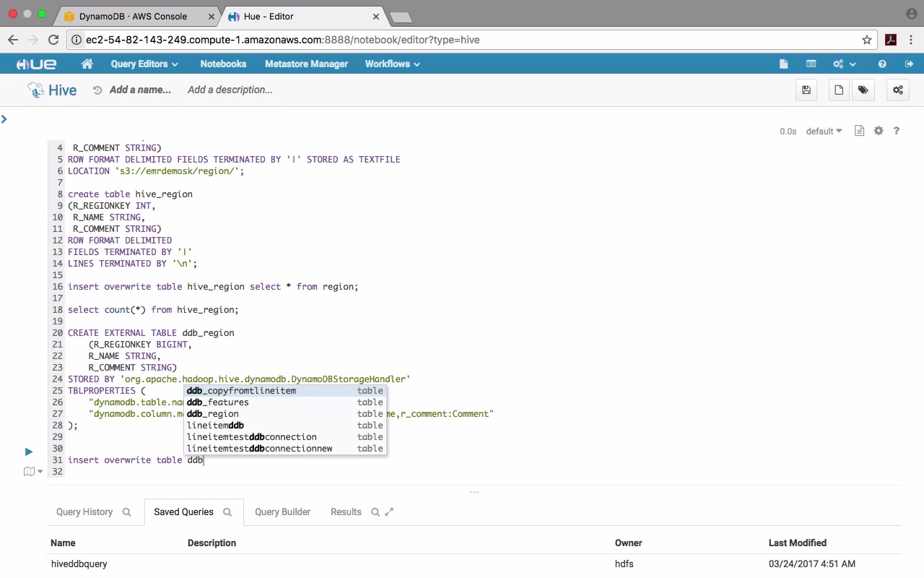Switch to the Query History tab
924x578 pixels.
[x=84, y=512]
